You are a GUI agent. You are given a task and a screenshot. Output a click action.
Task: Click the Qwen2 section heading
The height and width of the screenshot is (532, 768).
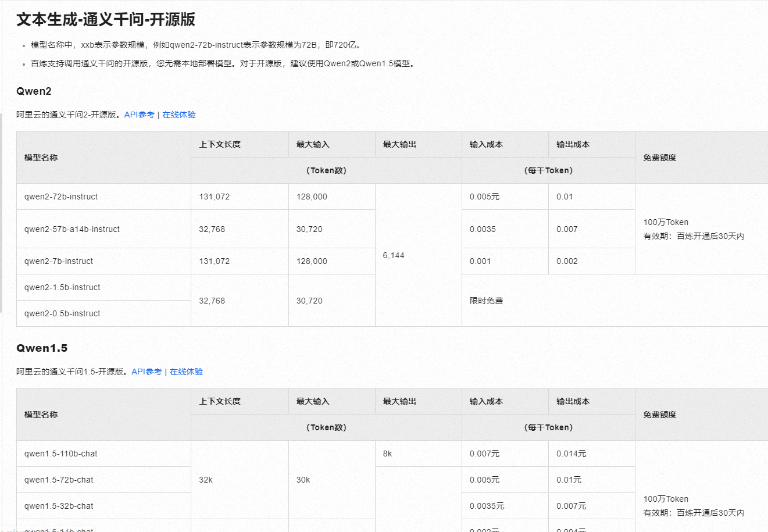pos(34,91)
